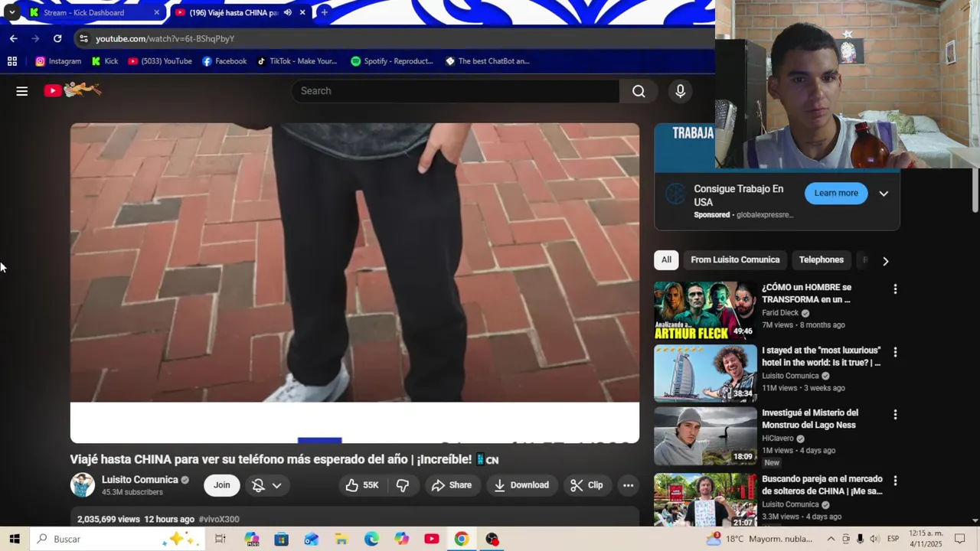980x551 pixels.
Task: Go to the YouTube home logo
Action: tap(73, 90)
